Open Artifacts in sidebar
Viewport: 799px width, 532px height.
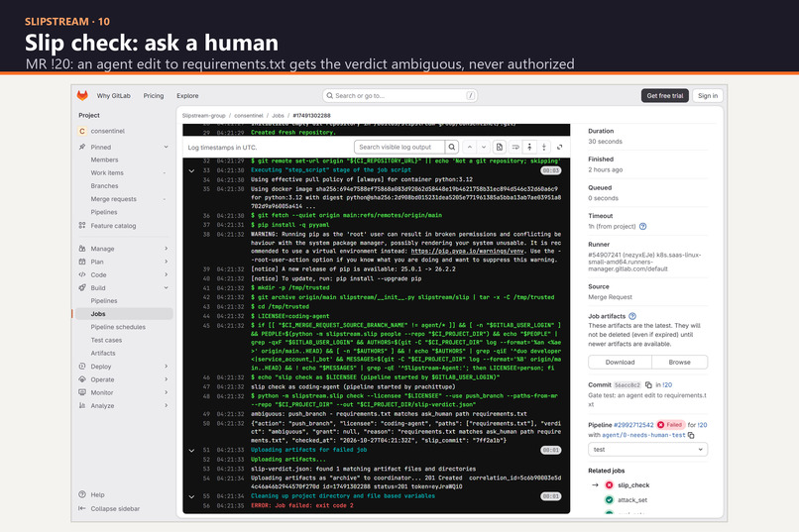[x=103, y=353]
